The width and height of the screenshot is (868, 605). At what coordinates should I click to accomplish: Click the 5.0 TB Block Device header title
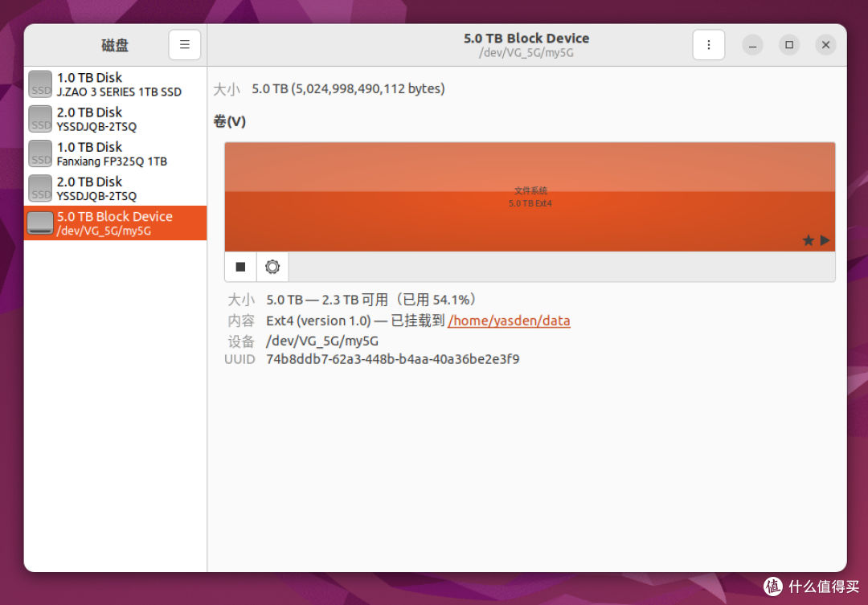pos(526,39)
